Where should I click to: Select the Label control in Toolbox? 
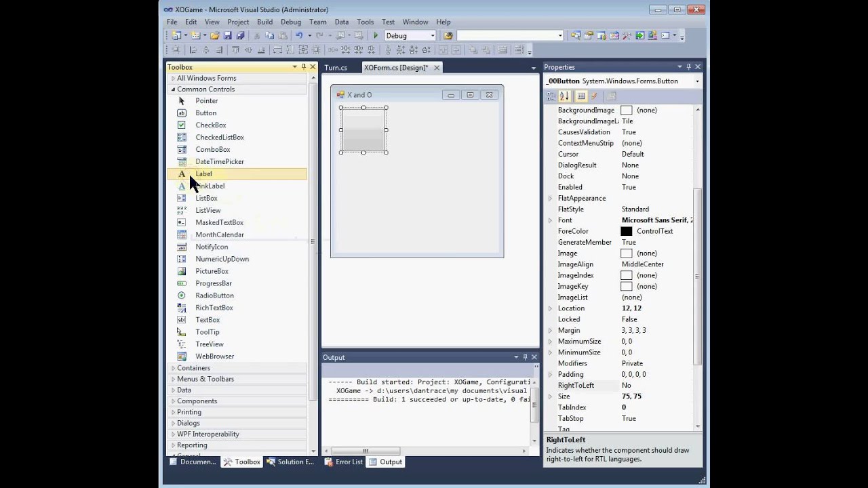[237, 174]
